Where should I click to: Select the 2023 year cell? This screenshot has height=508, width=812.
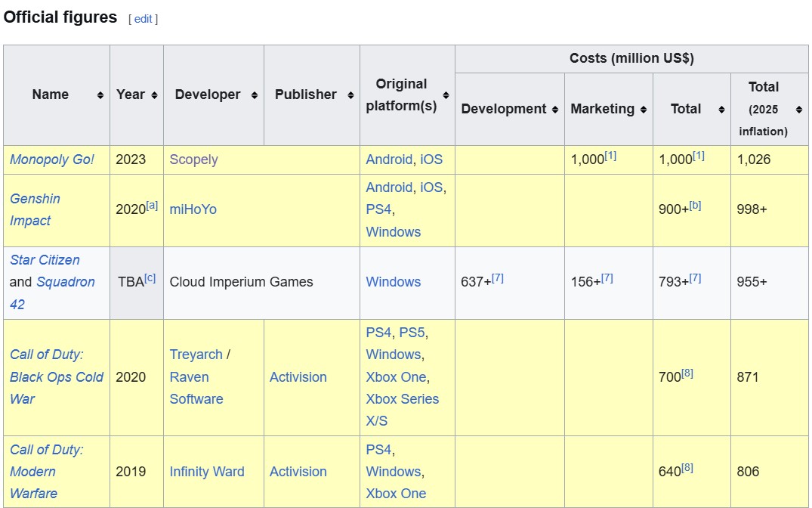point(137,160)
